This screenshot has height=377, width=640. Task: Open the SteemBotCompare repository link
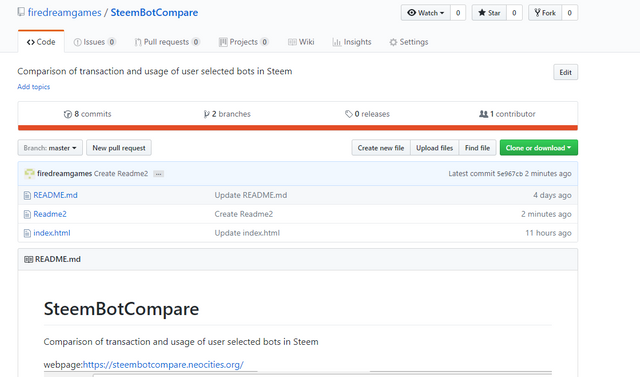(x=154, y=13)
